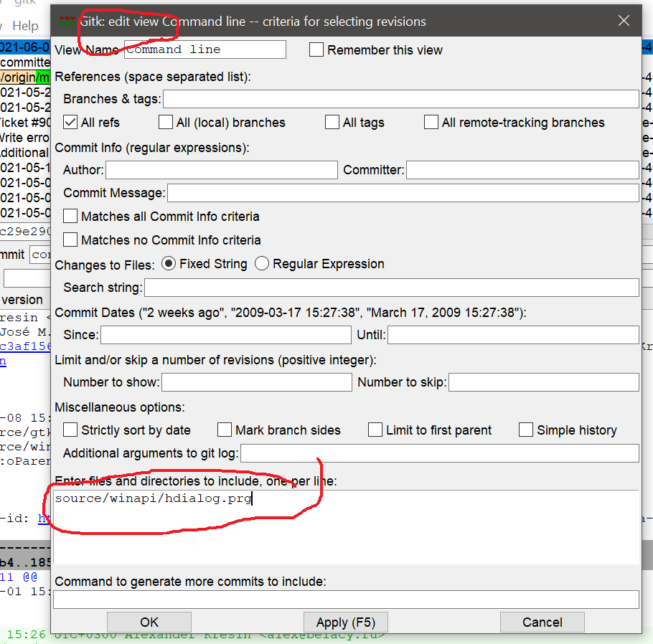Select the Regular Expression radio button
Screen dimensions: 653x644
coord(262,264)
